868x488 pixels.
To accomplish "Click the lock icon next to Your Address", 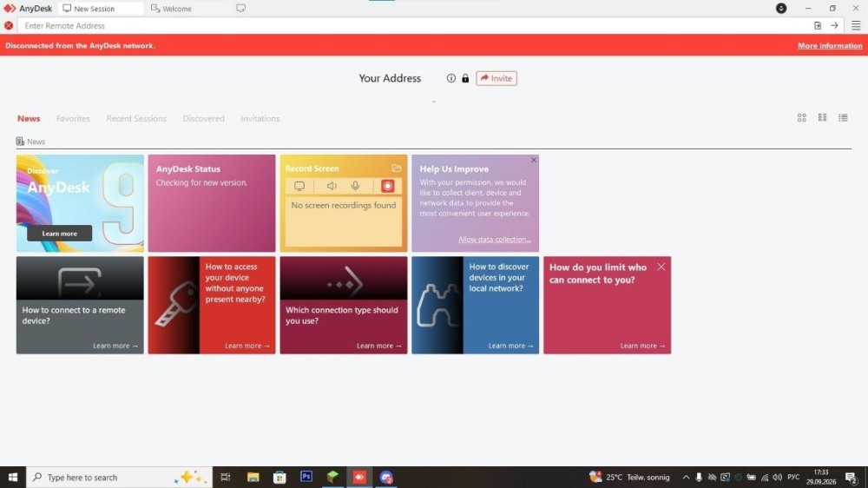I will tap(465, 78).
